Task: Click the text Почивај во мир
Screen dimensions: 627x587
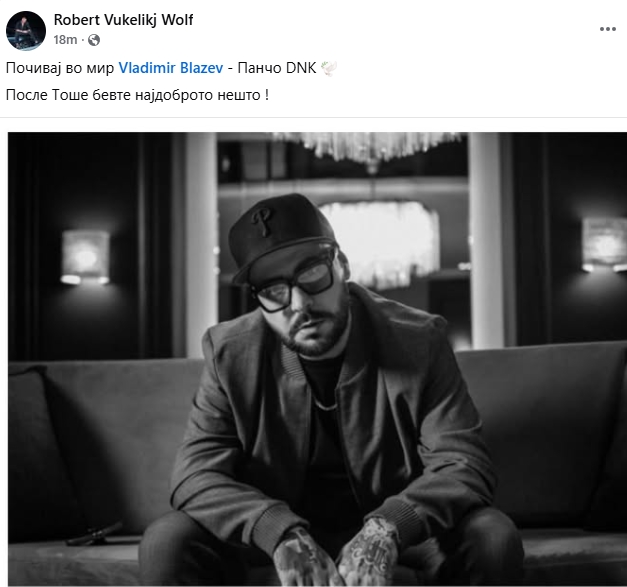Action: tap(60, 68)
